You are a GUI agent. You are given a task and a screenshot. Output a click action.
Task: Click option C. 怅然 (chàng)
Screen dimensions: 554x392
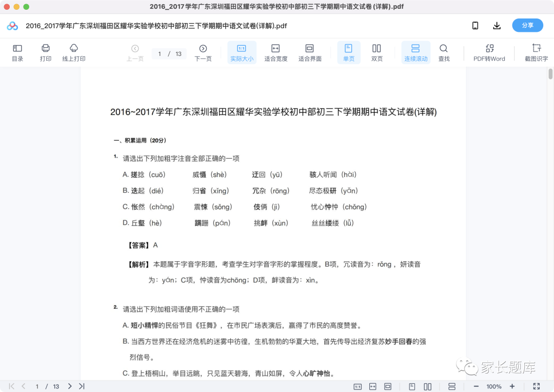coord(148,207)
